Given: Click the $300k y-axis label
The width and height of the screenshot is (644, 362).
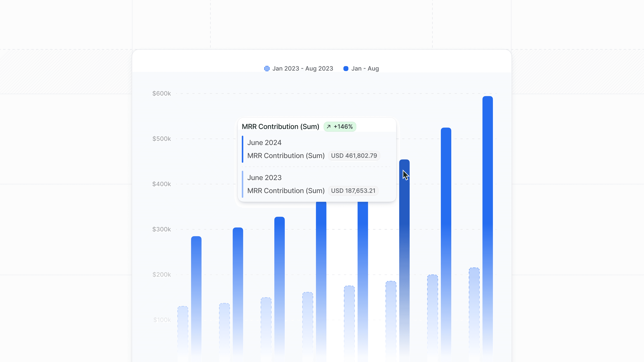Looking at the screenshot, I should point(162,229).
